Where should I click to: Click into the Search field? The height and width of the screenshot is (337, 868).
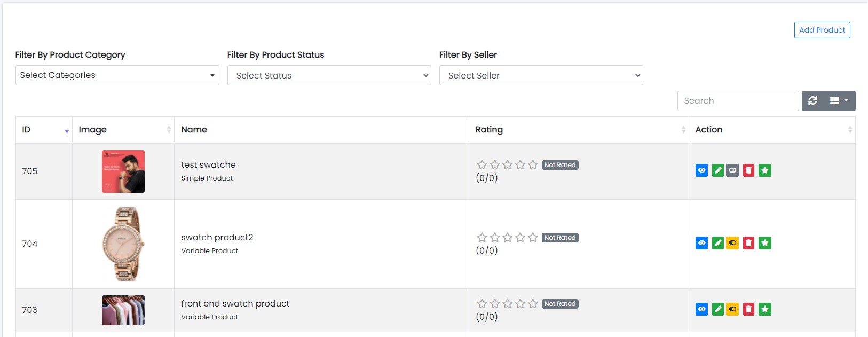coord(738,101)
